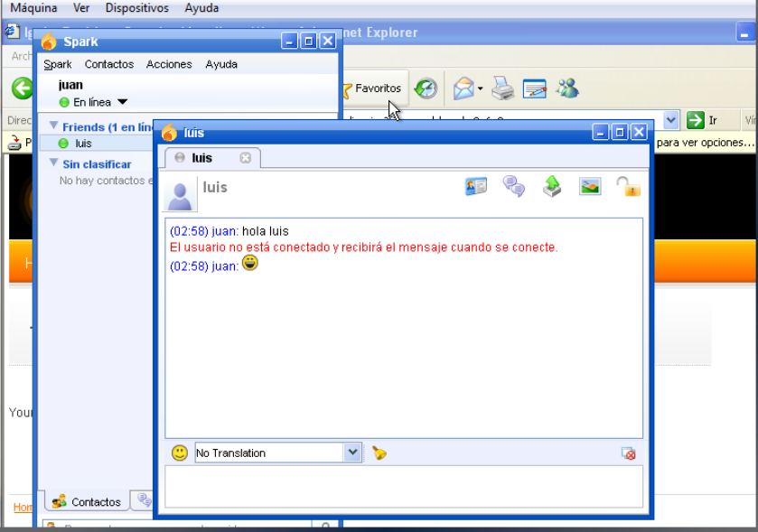Open the smiley emoticon picker
The width and height of the screenshot is (758, 532).
pos(180,453)
